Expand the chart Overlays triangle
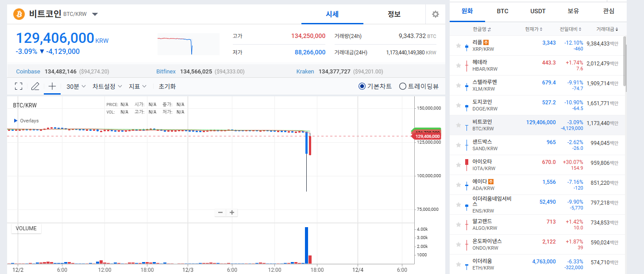 click(16, 121)
